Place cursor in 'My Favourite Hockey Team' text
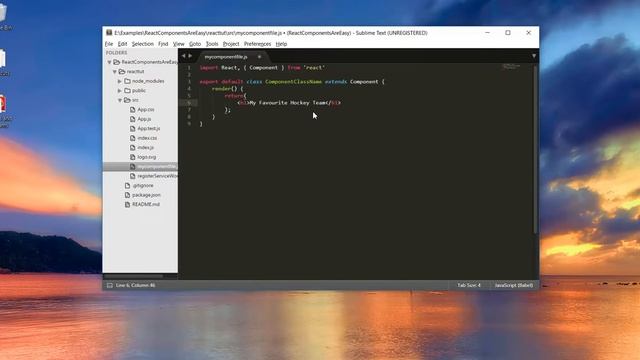 point(289,103)
